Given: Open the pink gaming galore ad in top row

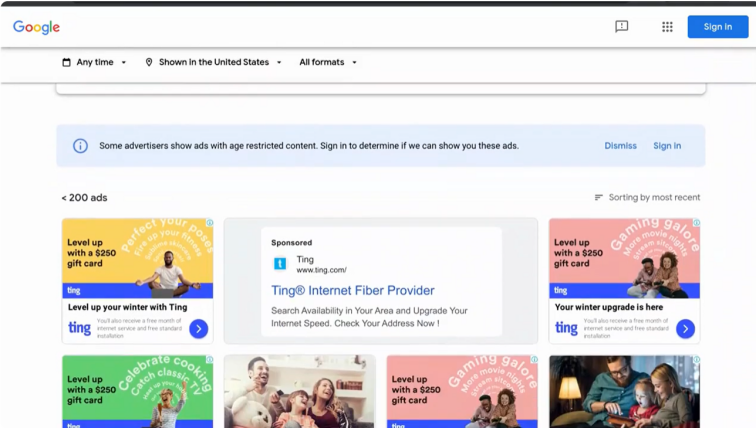Looking at the screenshot, I should (x=624, y=281).
